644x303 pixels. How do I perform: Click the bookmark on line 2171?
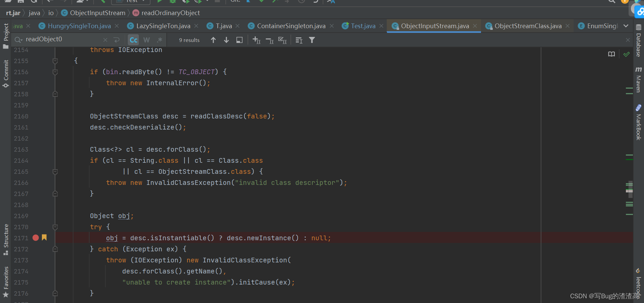coord(44,238)
